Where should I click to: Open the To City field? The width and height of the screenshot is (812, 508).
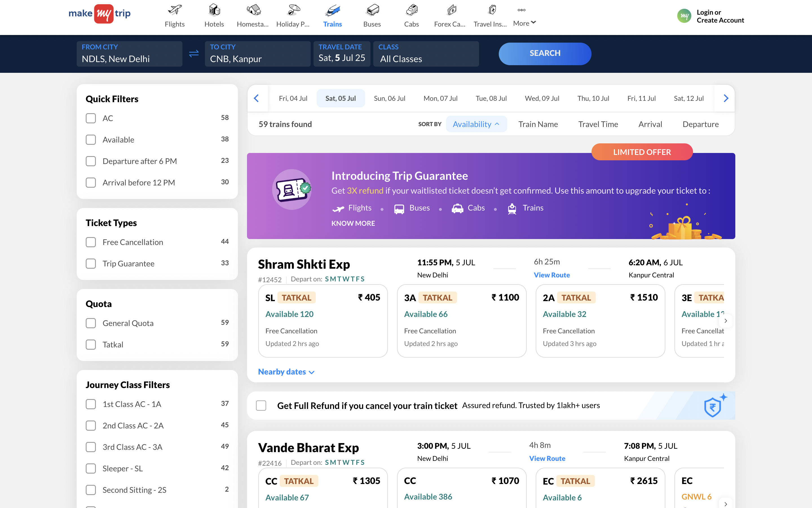pos(258,54)
